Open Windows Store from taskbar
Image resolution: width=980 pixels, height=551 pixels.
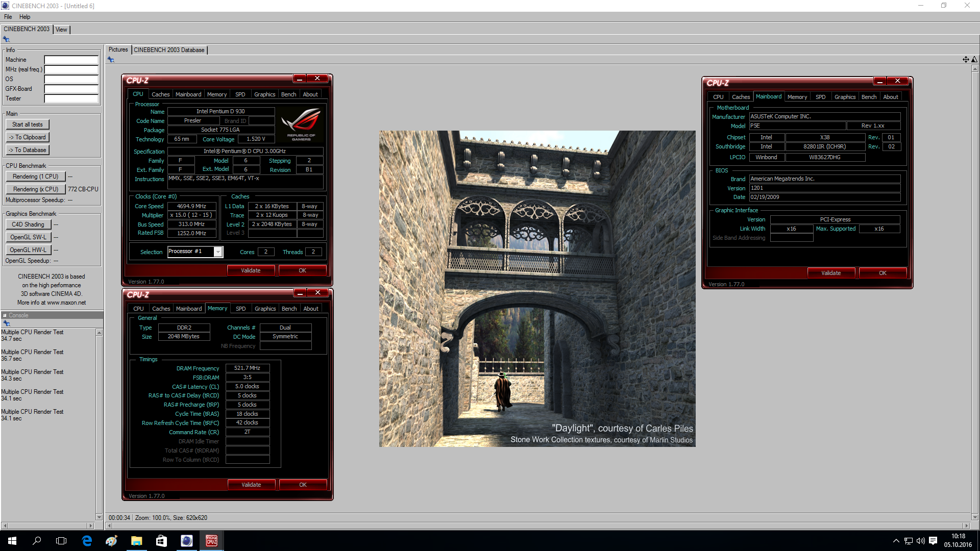pos(161,541)
